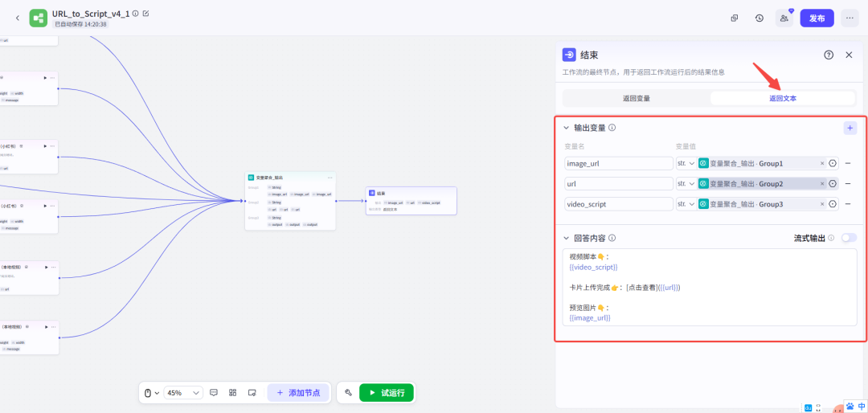Show info tooltip for 输出变量
Screen dimensions: 868x413
(x=612, y=128)
